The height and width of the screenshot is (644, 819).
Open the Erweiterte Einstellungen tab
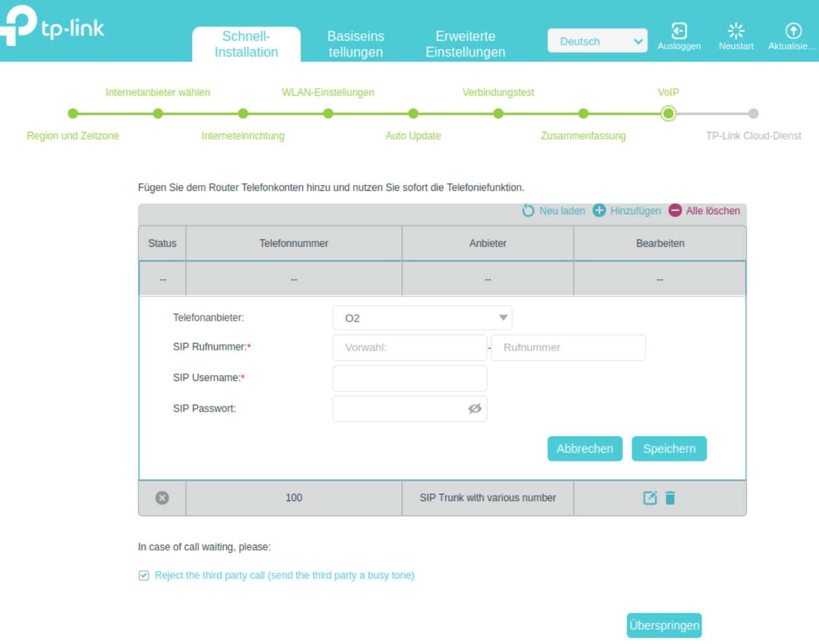(x=465, y=44)
